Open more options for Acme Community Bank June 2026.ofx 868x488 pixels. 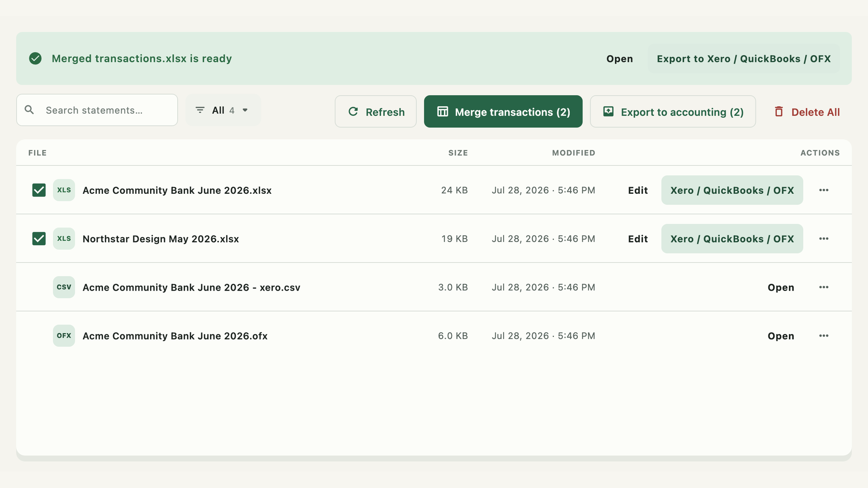(x=824, y=336)
